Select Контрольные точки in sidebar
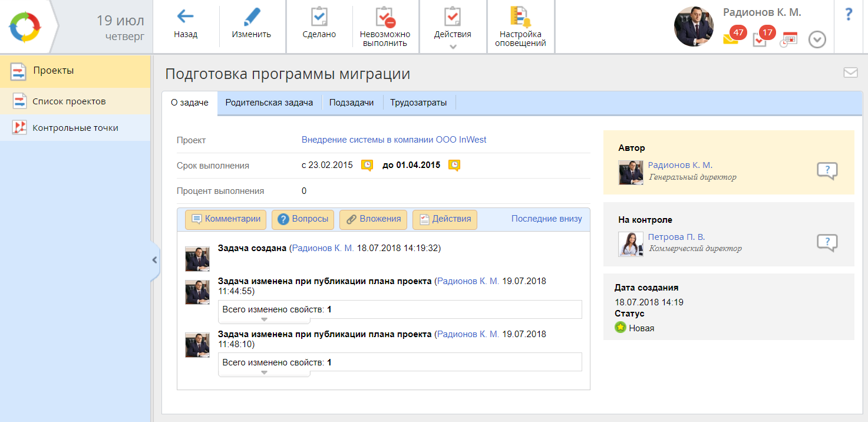Screen dimensions: 868x422 75,128
